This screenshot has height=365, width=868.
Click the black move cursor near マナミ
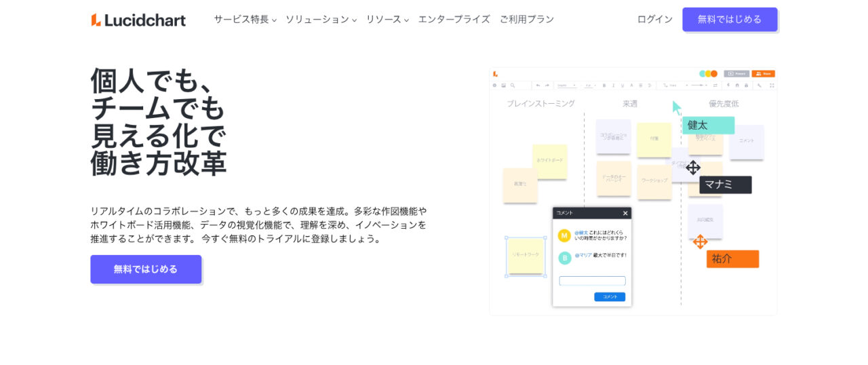(693, 168)
